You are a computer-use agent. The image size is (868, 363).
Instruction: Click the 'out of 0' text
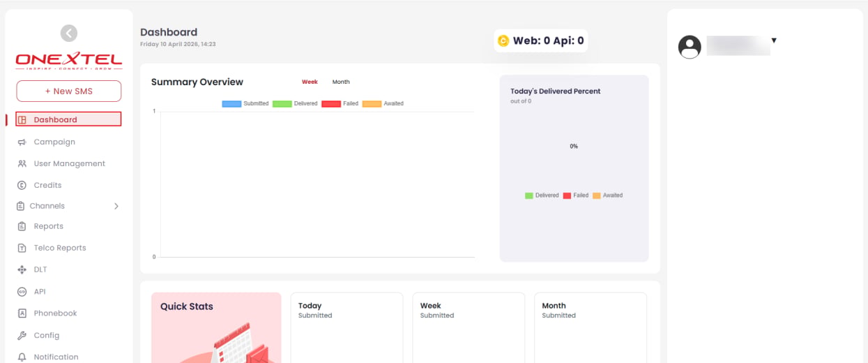tap(521, 102)
